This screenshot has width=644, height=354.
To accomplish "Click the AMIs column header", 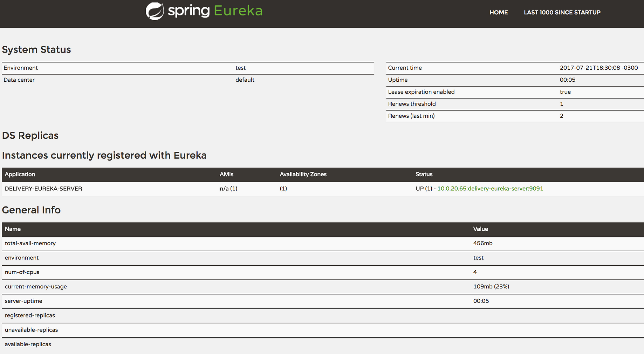I will [227, 174].
